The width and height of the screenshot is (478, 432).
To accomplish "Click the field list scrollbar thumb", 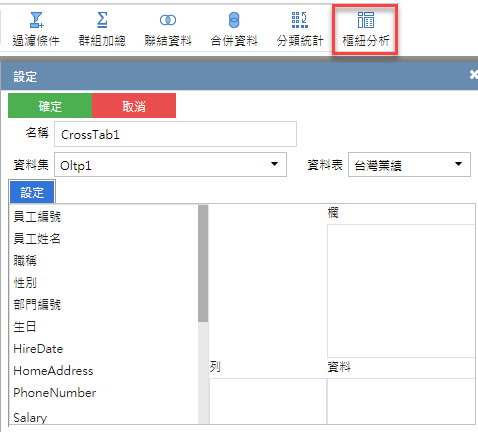I will [x=203, y=263].
